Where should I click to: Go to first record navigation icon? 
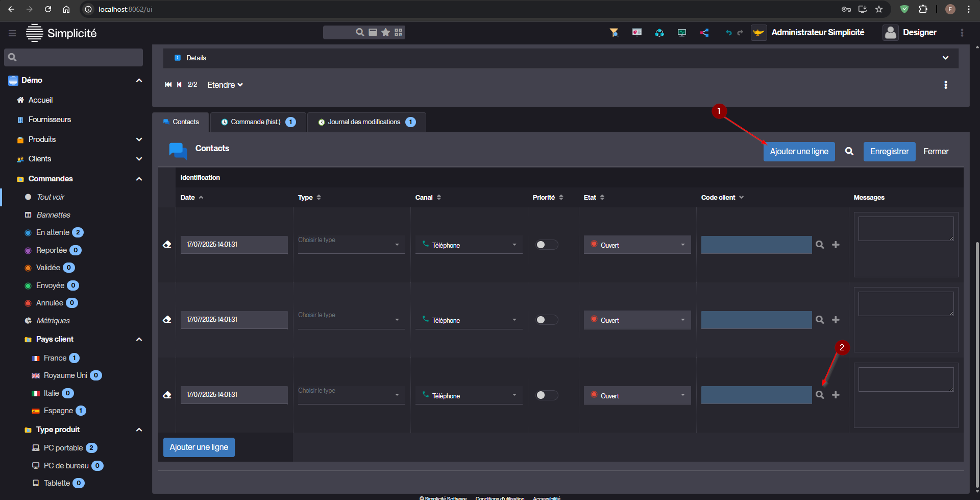168,85
